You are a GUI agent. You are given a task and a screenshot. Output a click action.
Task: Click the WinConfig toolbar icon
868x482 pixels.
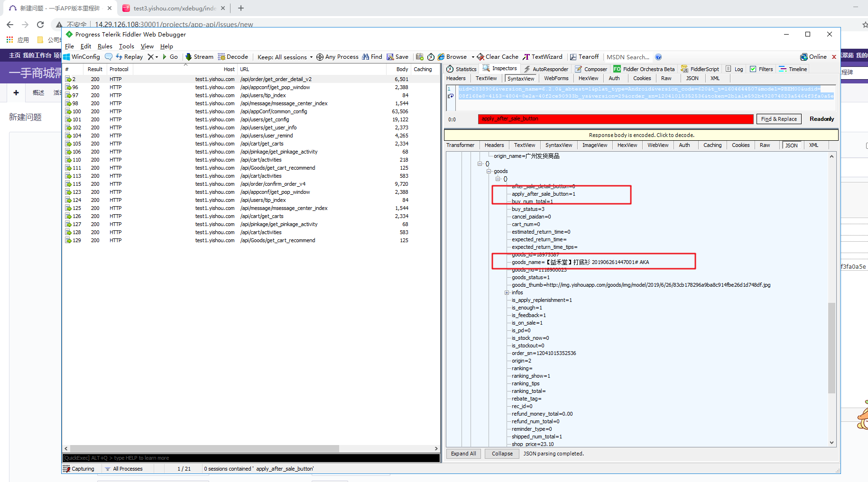point(66,57)
